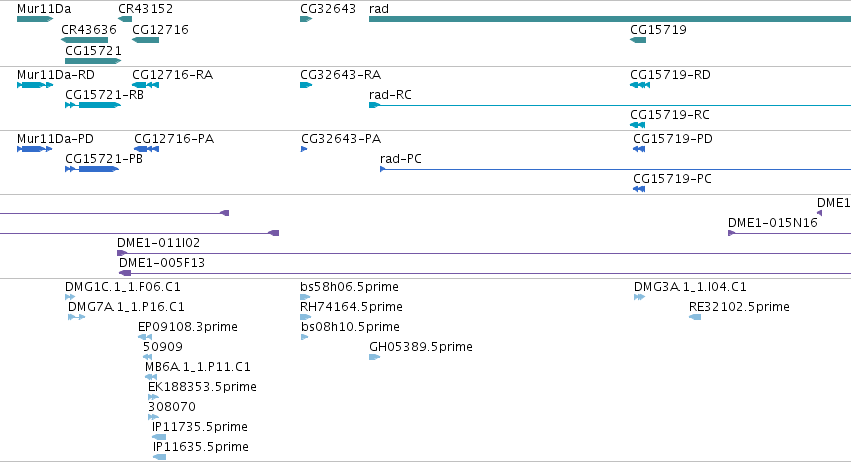Click the DME1-011I02 clone line

point(484,253)
